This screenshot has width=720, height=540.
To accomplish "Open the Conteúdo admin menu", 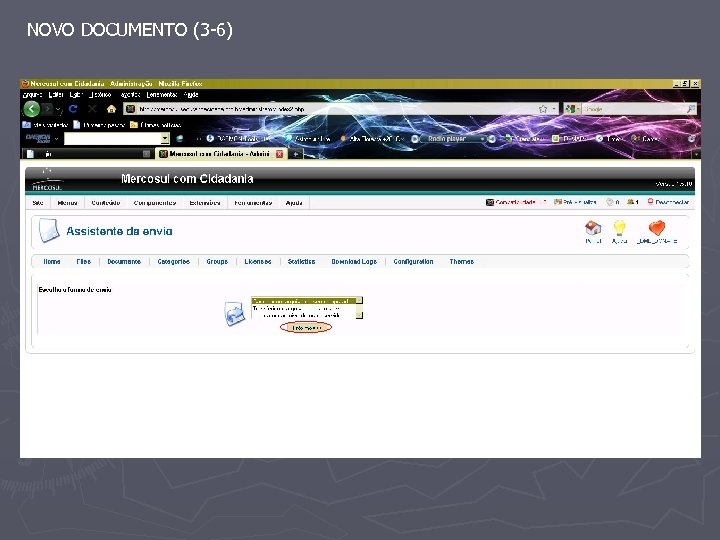I will tap(106, 202).
